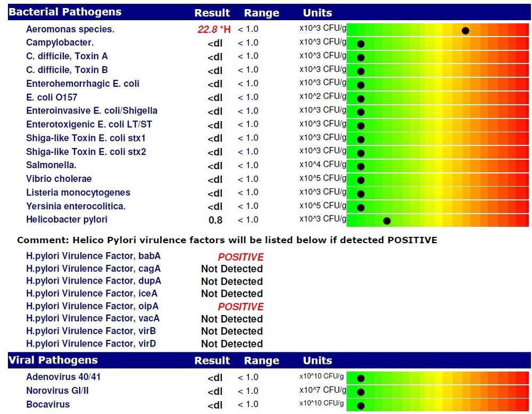Click the Helicobacter pylori marker dot on bar

pyautogui.click(x=387, y=221)
